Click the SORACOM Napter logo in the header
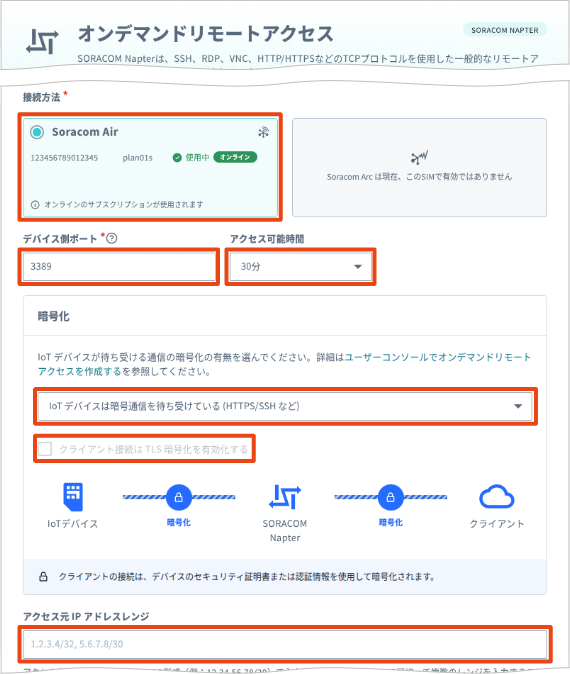Viewport: 570px width, 674px height. [42, 42]
